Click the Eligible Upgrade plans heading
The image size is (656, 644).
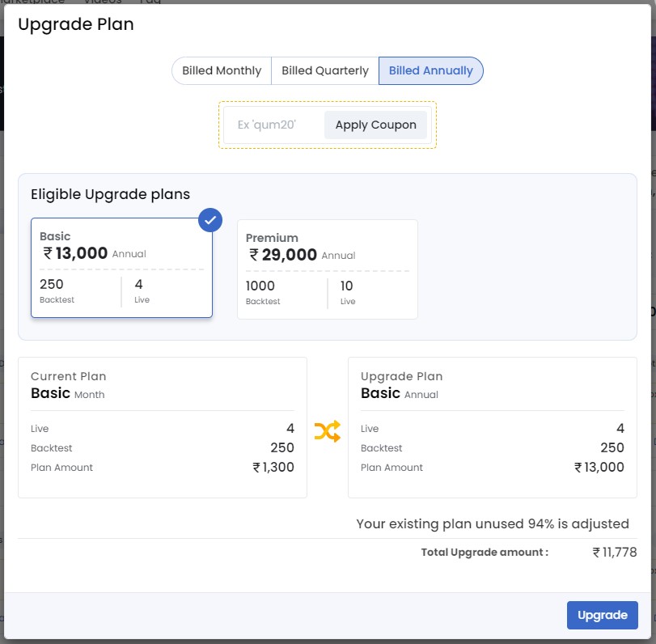[x=110, y=194]
